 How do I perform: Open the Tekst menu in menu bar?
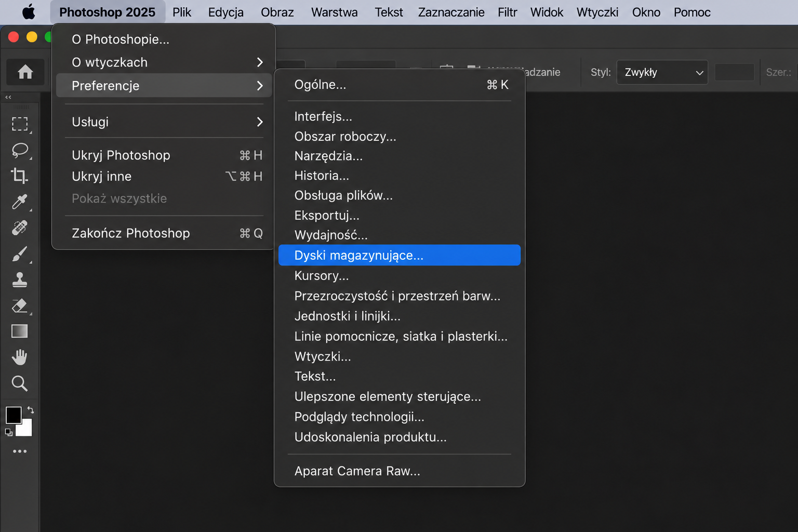coord(389,12)
